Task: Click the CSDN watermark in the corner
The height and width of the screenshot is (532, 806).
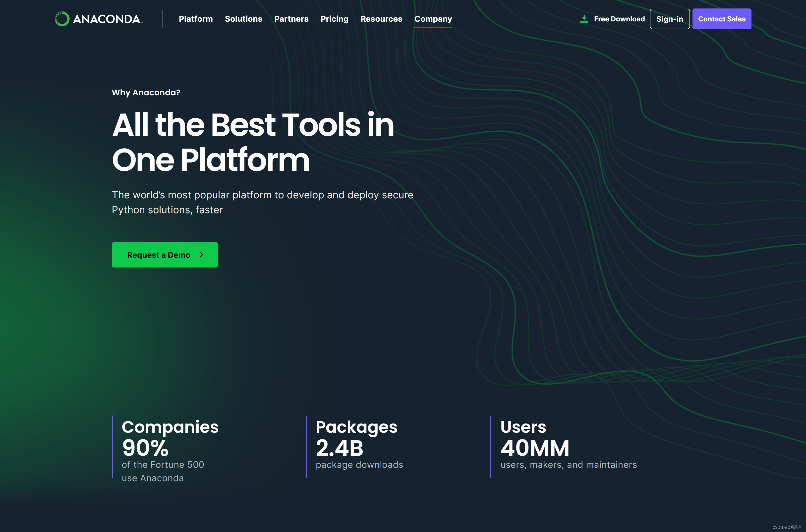Action: [787, 527]
